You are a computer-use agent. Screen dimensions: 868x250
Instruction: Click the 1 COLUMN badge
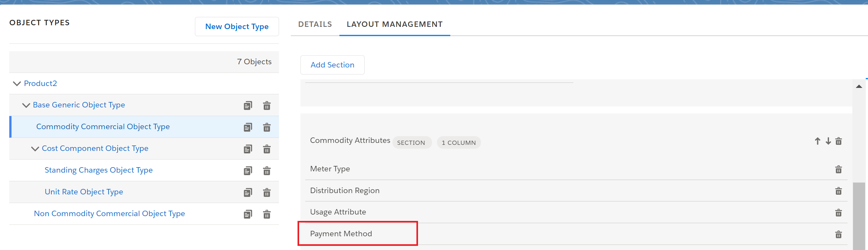tap(459, 143)
